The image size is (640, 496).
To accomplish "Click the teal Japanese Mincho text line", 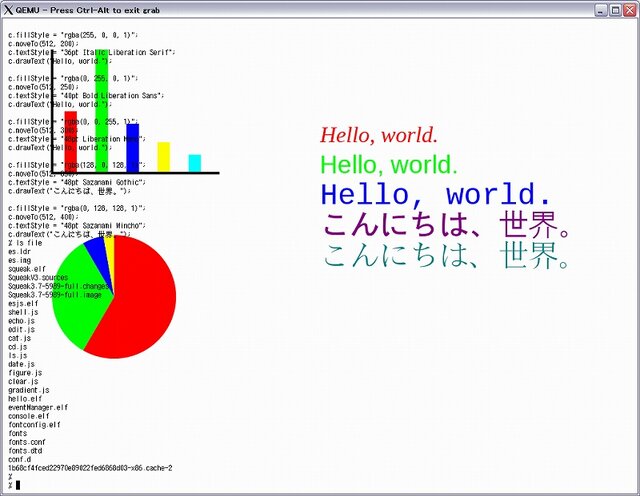I will click(447, 256).
